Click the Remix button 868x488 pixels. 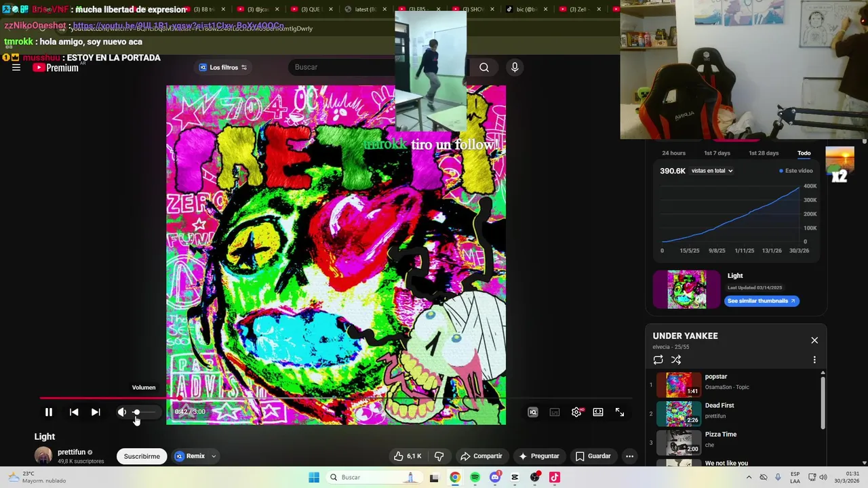tap(190, 456)
